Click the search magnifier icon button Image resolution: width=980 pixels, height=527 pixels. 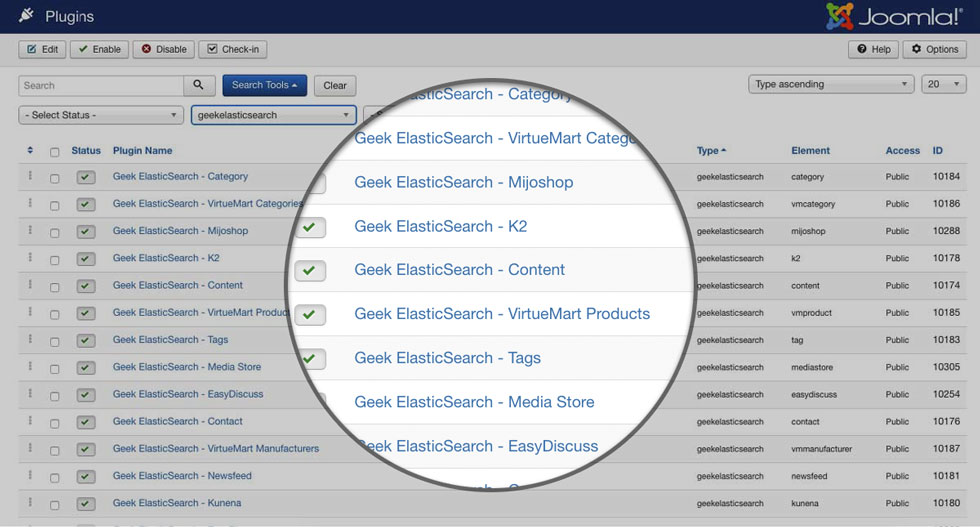click(199, 86)
